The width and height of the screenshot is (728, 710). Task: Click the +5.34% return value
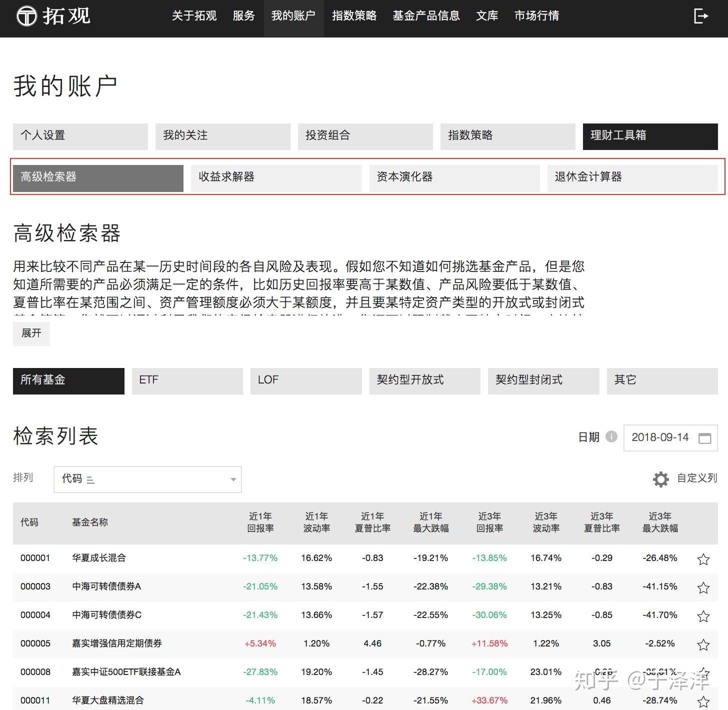pyautogui.click(x=260, y=643)
